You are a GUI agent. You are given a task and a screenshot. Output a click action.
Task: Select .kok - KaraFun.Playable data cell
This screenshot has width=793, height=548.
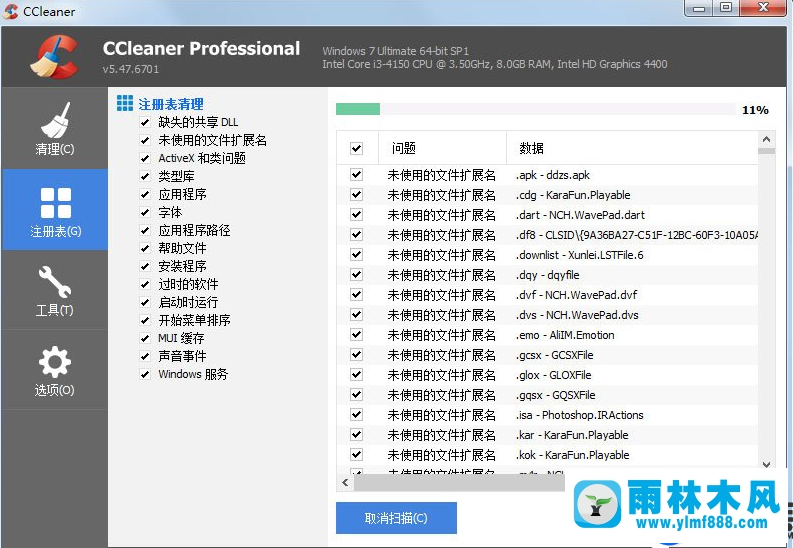pos(572,455)
